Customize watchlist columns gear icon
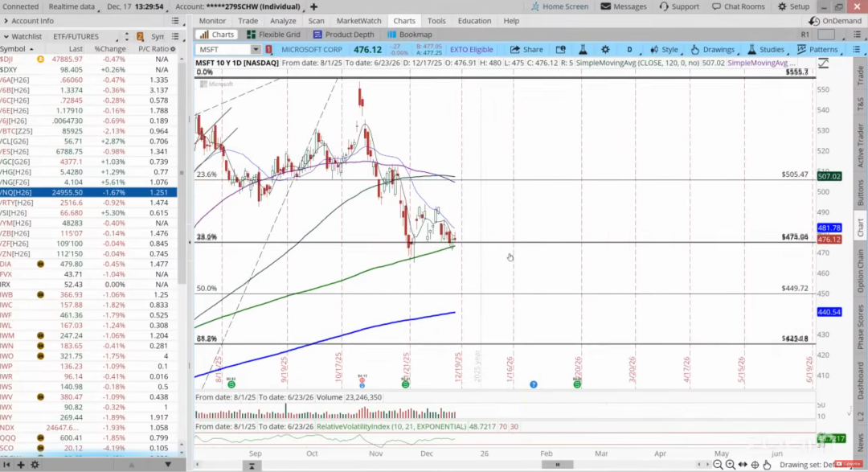 pyautogui.click(x=173, y=49)
